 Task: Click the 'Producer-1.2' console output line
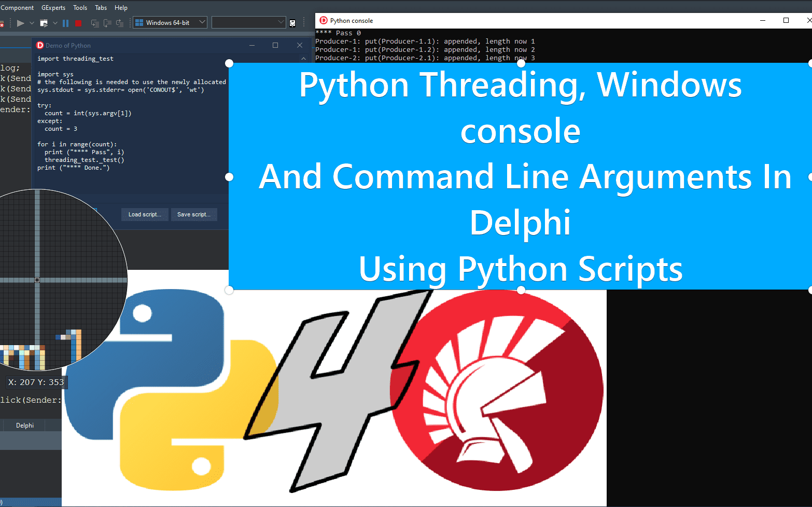425,50
